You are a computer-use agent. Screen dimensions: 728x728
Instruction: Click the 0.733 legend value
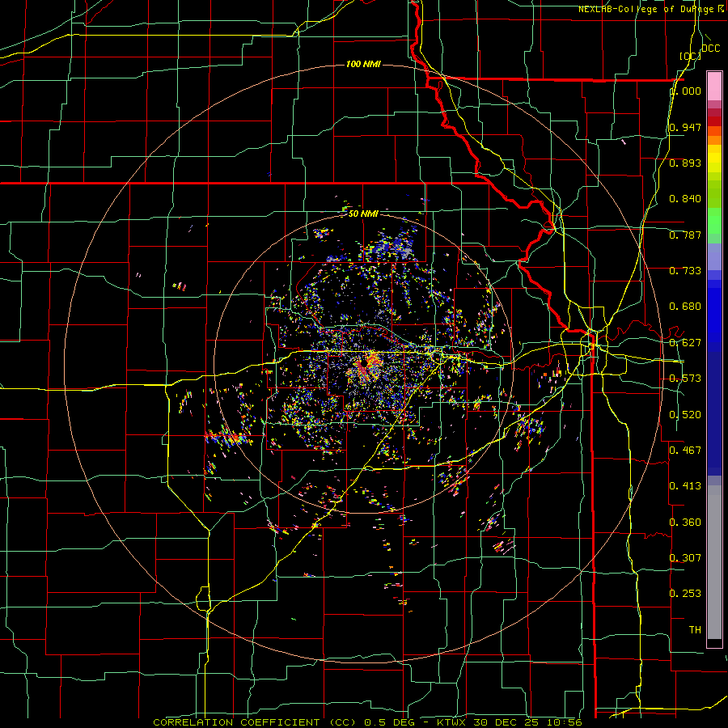click(x=685, y=271)
